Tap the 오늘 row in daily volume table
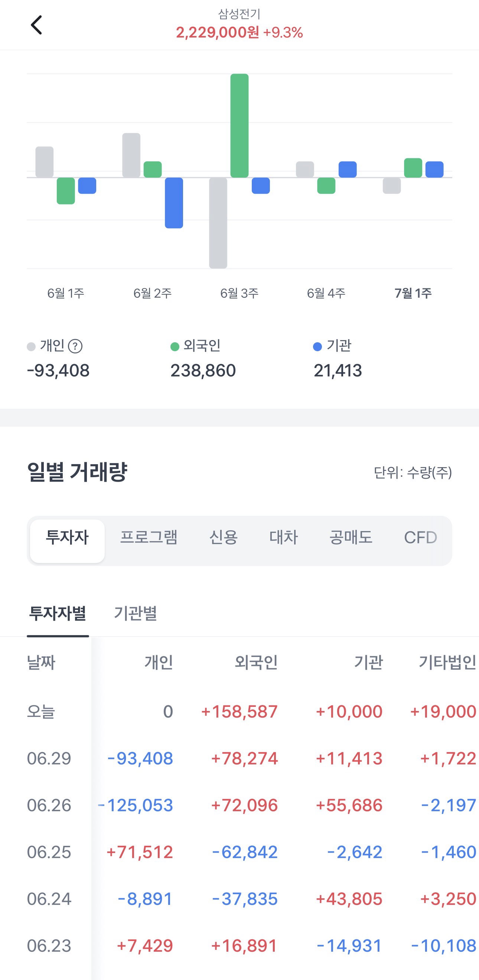479x980 pixels. click(x=239, y=711)
